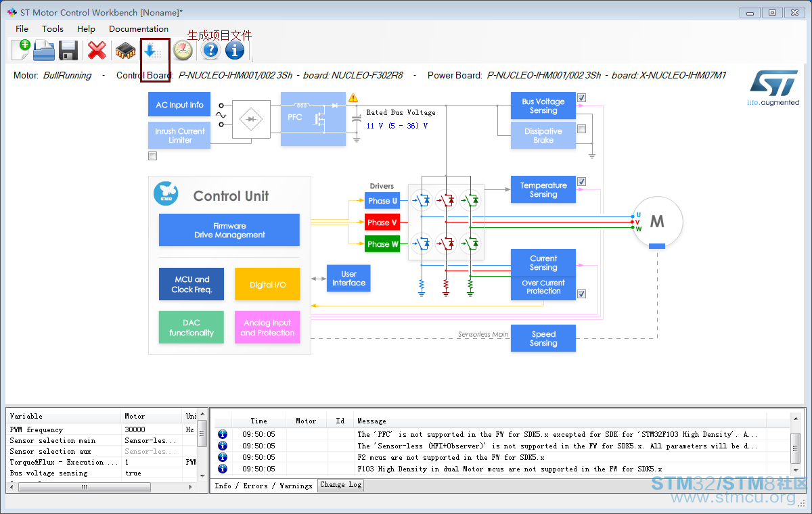812x514 pixels.
Task: Open the monitor gauge icon
Action: pos(183,51)
